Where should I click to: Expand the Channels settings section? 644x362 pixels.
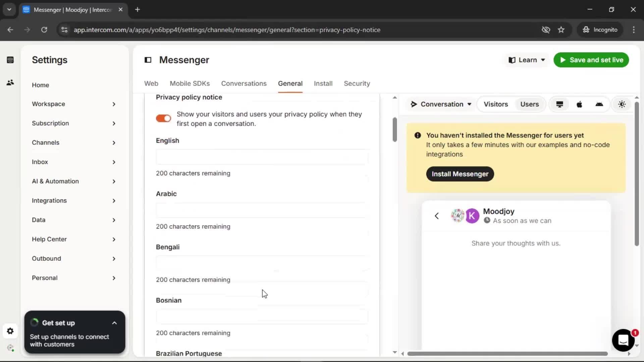point(74,143)
